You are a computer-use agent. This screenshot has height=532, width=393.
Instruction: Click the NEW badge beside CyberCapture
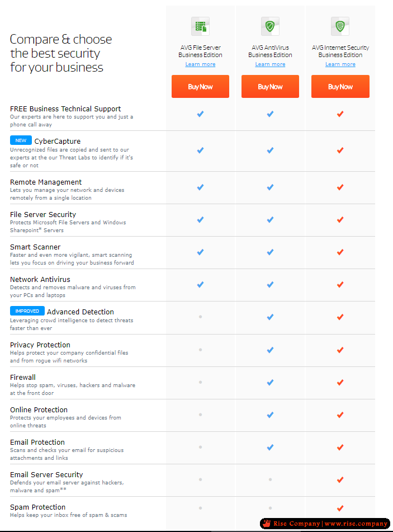[x=21, y=140]
